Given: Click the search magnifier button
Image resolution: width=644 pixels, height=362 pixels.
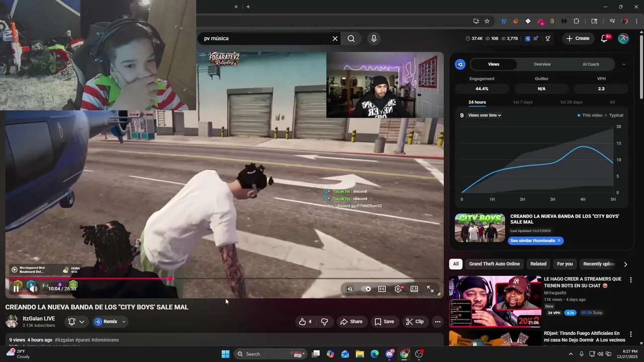Looking at the screenshot, I should coord(351,38).
